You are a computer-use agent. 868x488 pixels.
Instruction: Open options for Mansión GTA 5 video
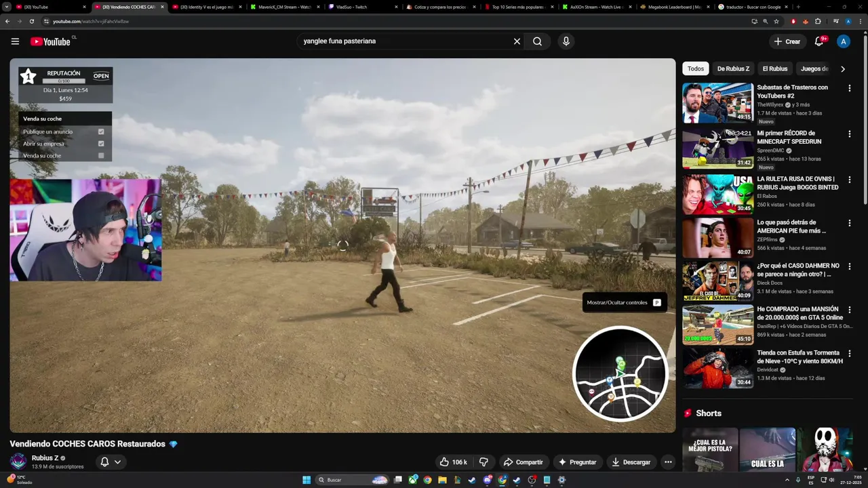[x=849, y=310]
